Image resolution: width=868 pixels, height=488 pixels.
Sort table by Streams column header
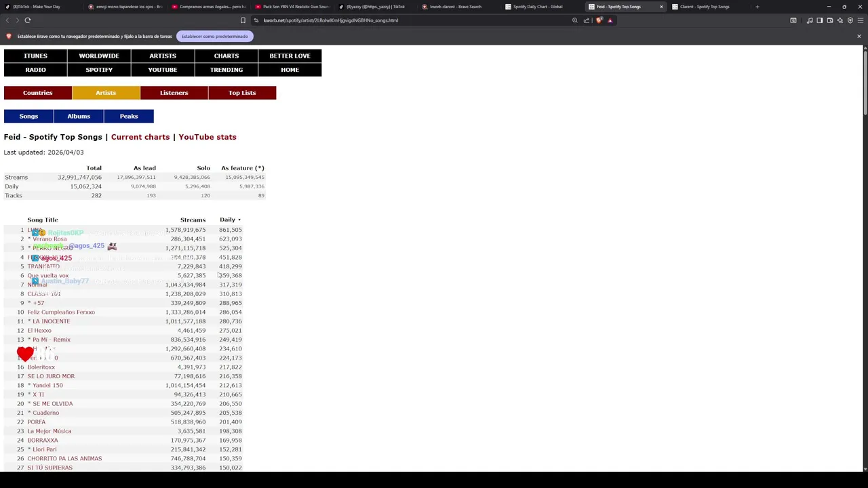[193, 220]
